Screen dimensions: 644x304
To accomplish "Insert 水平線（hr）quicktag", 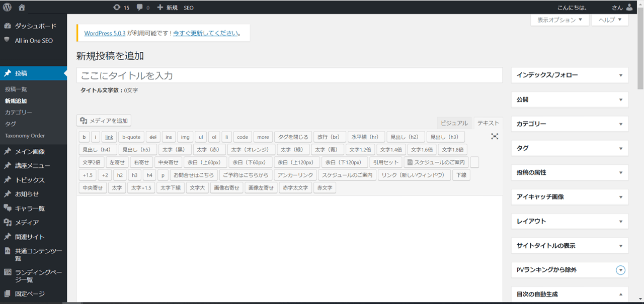I will pyautogui.click(x=366, y=137).
